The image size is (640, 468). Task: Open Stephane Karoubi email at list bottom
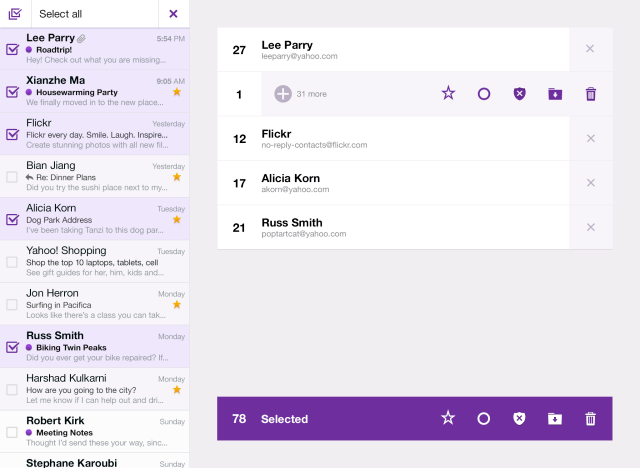coord(95,461)
